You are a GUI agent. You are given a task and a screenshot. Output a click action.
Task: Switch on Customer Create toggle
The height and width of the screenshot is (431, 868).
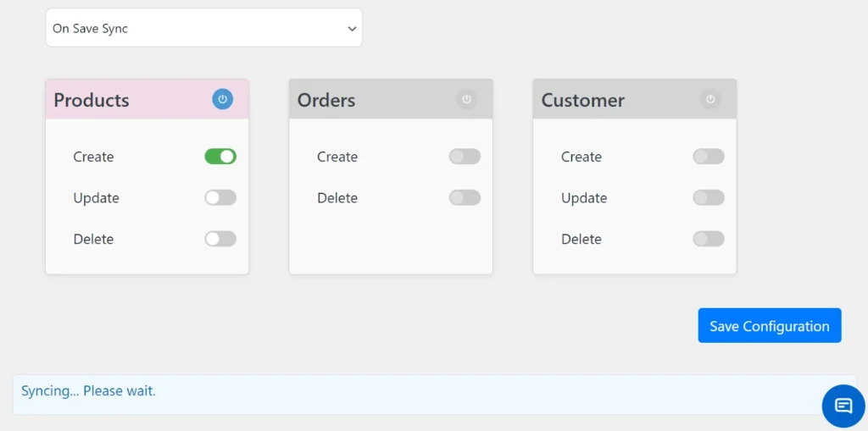click(x=709, y=157)
